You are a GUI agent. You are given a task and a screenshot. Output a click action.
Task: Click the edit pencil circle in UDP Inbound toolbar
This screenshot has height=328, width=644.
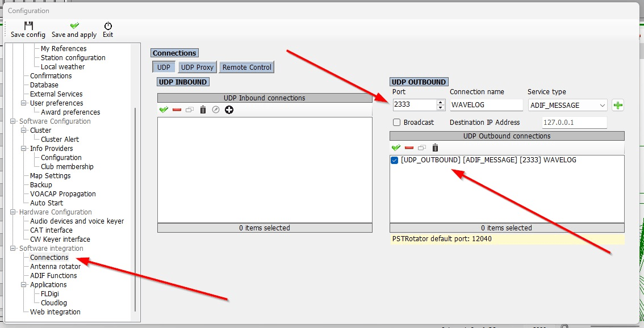pyautogui.click(x=216, y=110)
